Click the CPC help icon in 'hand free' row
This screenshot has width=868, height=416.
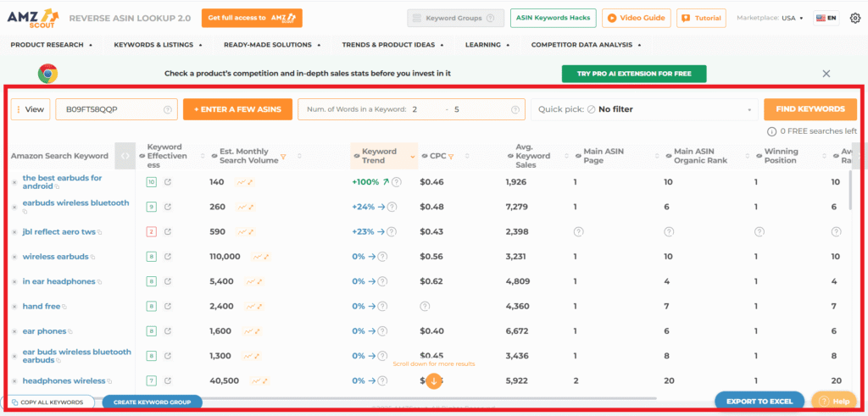425,307
